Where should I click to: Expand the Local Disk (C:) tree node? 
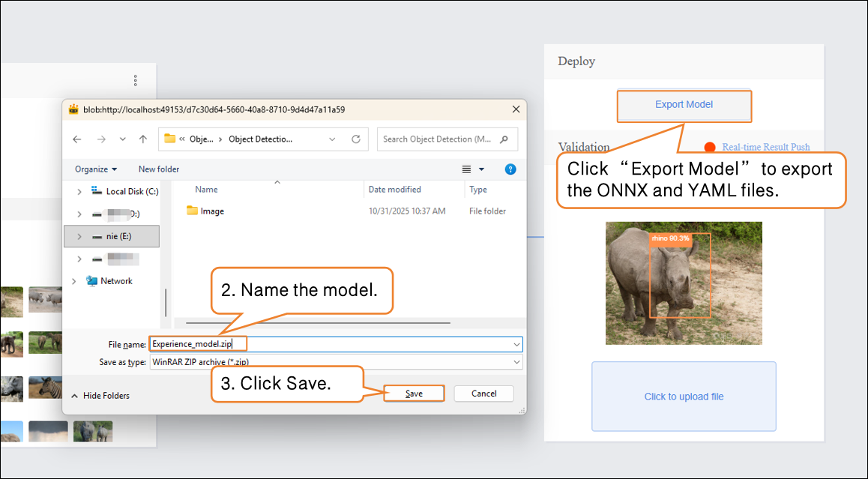click(79, 192)
